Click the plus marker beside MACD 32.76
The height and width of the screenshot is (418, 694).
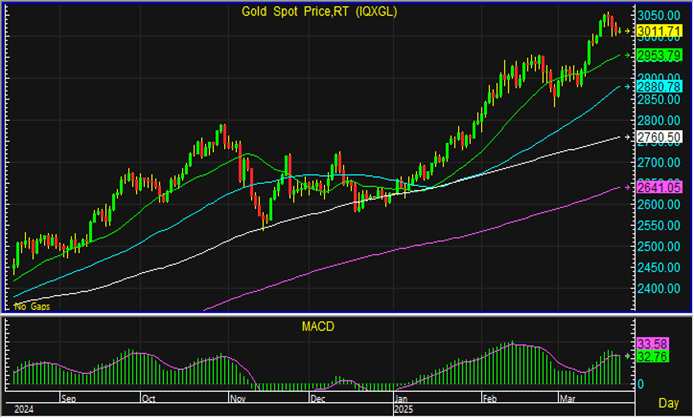628,356
